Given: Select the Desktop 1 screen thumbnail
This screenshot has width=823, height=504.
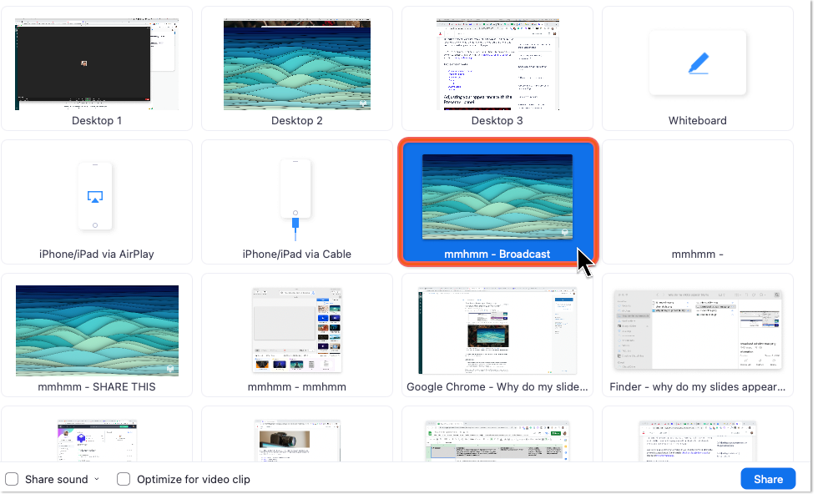Looking at the screenshot, I should tap(97, 64).
